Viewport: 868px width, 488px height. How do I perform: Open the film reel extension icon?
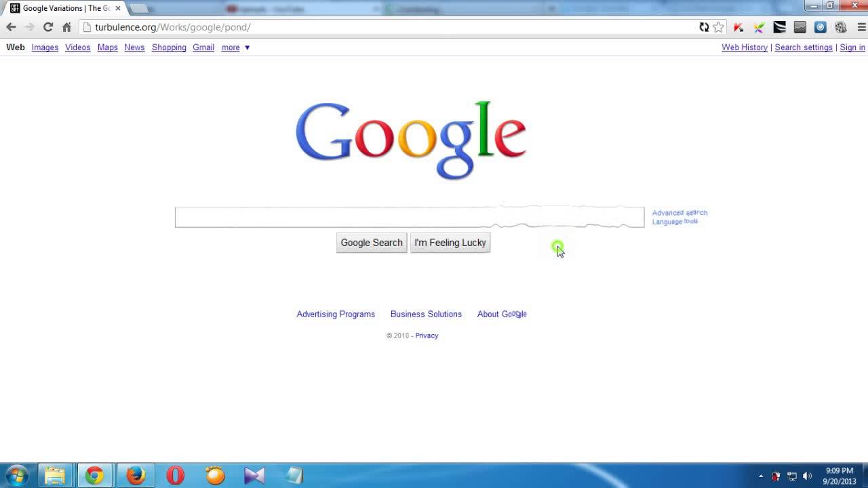coord(841,27)
